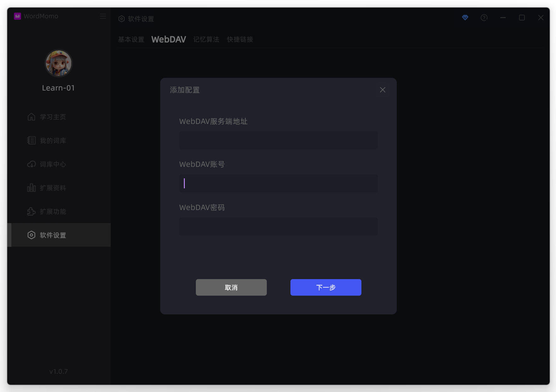Open 扩展功能 puzzle piece icon
The width and height of the screenshot is (556, 392).
tap(31, 212)
